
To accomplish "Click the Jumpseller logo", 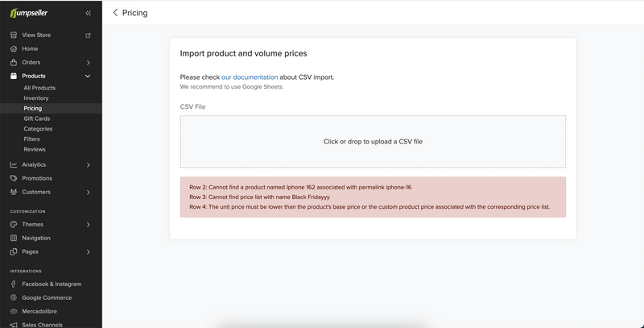I will 31,13.
